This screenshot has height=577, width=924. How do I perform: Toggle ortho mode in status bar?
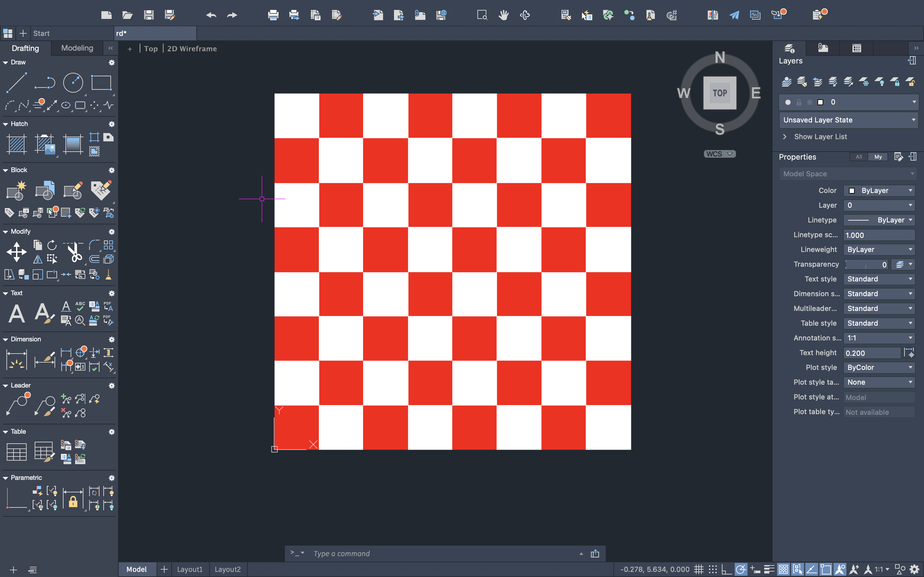[x=726, y=569]
